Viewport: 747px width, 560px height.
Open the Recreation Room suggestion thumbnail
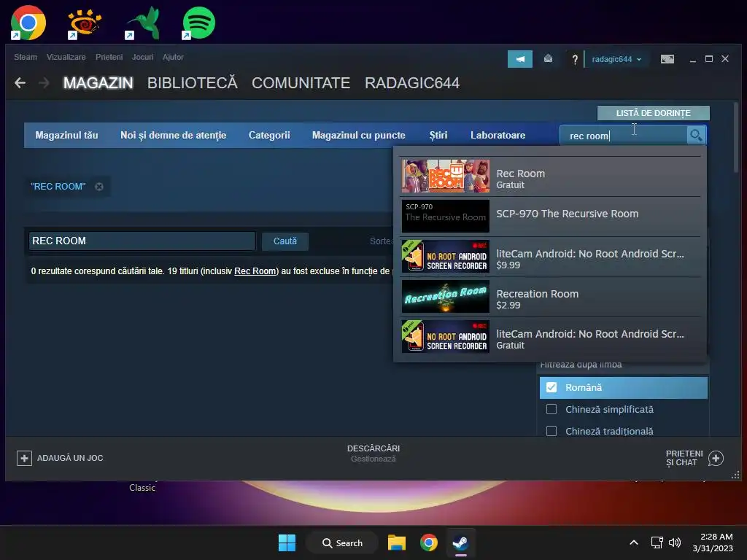[446, 296]
